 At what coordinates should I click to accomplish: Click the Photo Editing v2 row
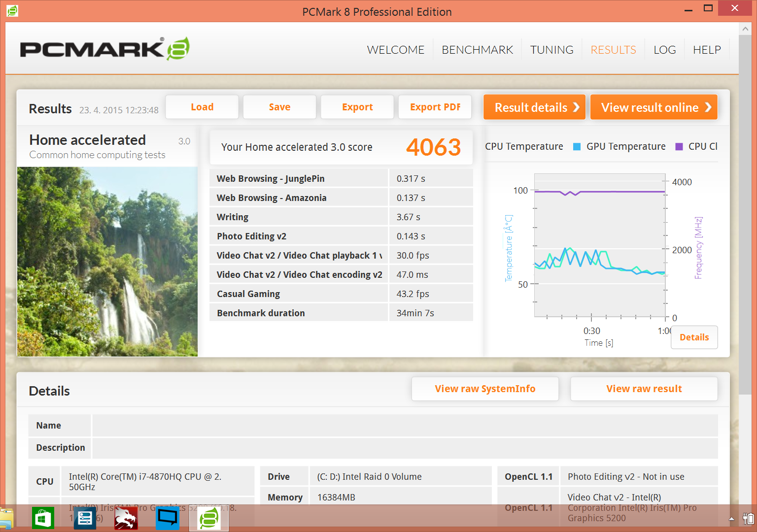pyautogui.click(x=341, y=236)
